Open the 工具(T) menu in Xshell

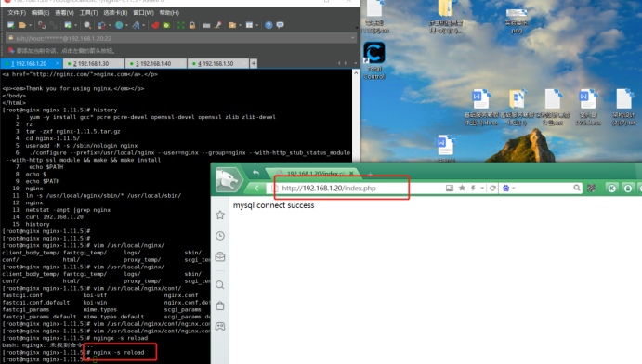point(88,13)
